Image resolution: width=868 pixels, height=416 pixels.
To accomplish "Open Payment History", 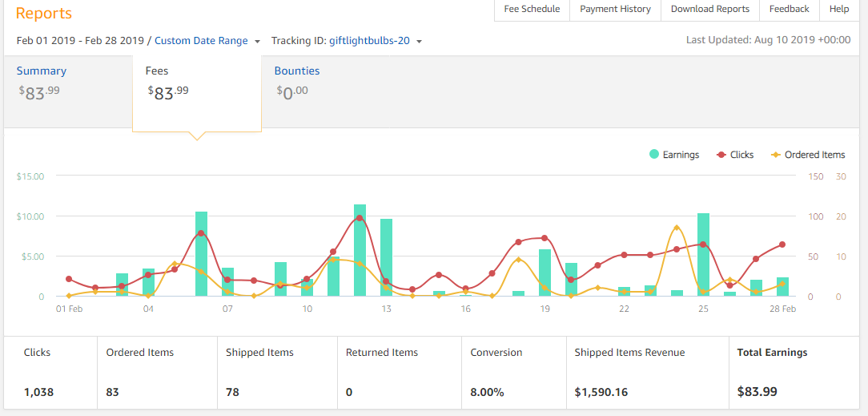I will coord(615,9).
